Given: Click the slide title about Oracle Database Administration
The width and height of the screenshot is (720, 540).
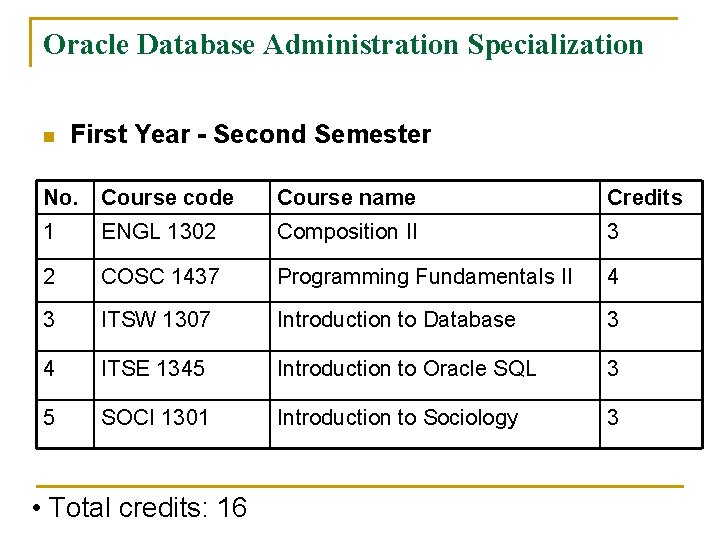Looking at the screenshot, I should 343,45.
